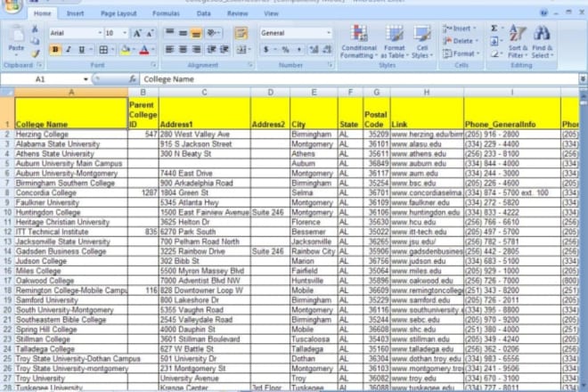Image resolution: width=588 pixels, height=392 pixels.
Task: Click the Borders grid icon
Action: click(x=103, y=50)
